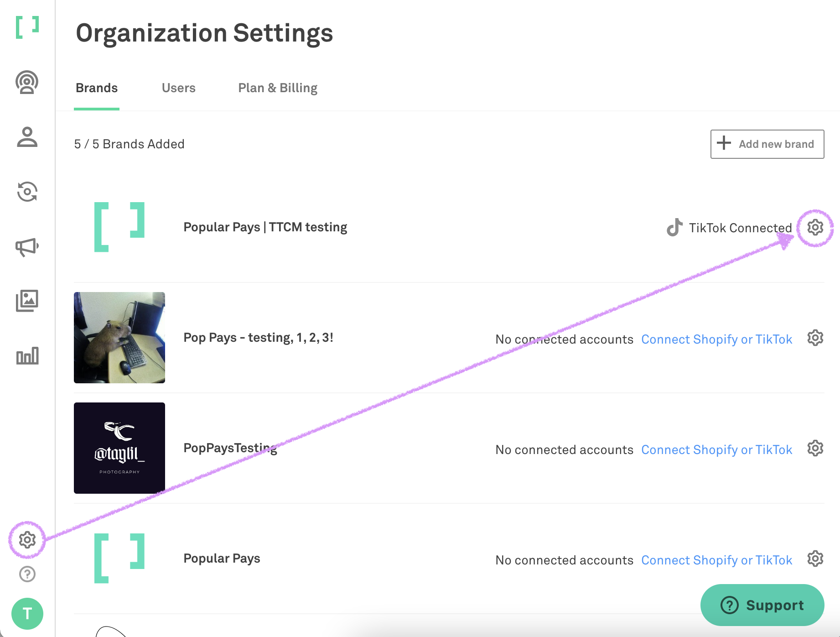This screenshot has height=637, width=840.
Task: Click the capybara brand thumbnail image
Action: click(119, 338)
